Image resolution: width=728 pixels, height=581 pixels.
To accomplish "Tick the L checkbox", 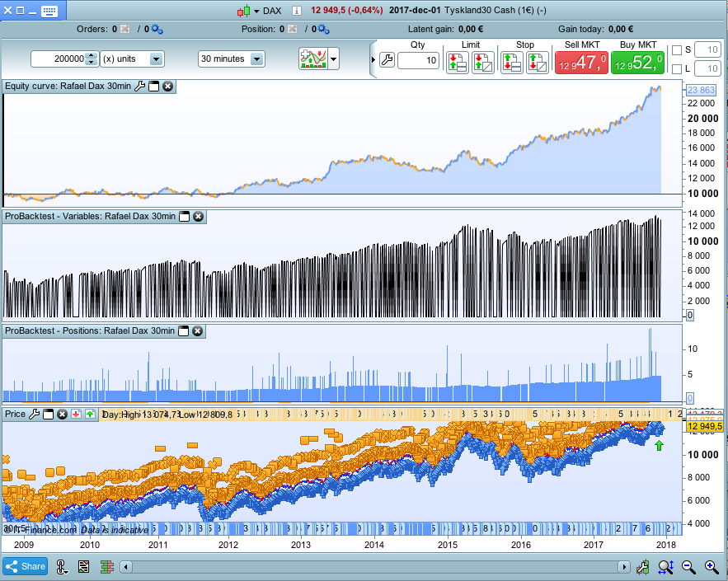I will tap(677, 69).
